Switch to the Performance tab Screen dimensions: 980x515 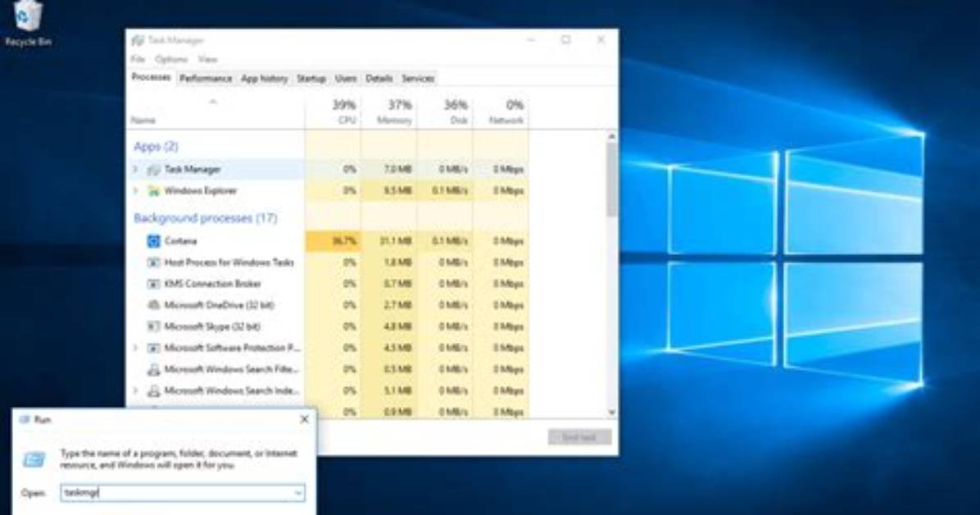point(206,79)
